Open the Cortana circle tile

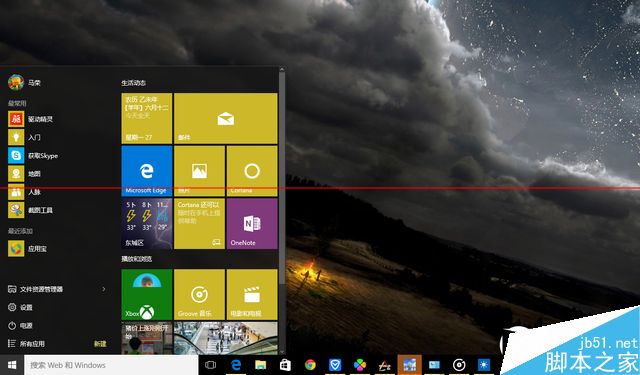(x=252, y=171)
